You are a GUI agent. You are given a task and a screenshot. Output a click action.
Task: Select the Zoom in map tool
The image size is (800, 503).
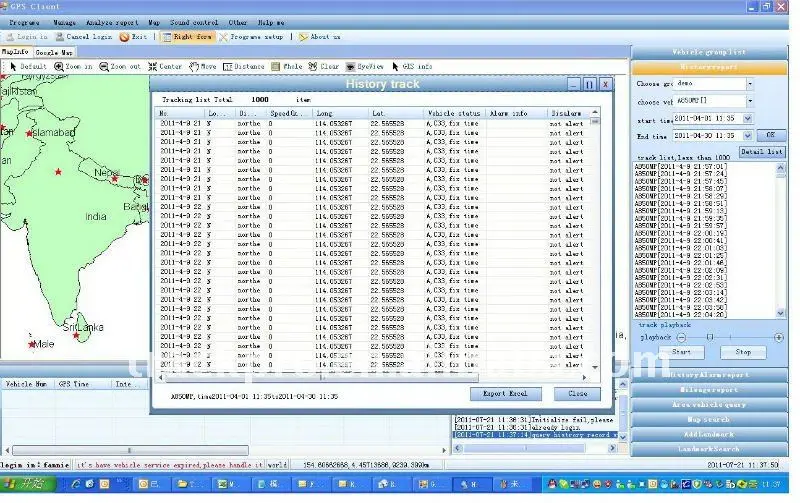(74, 67)
